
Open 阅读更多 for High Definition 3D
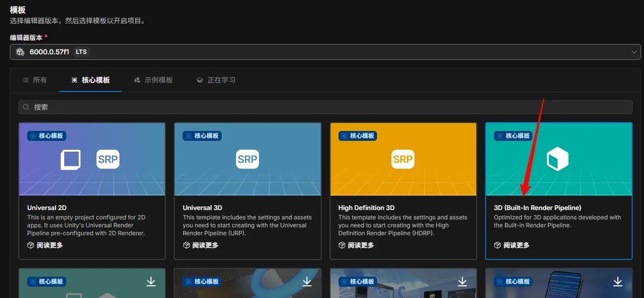[356, 245]
